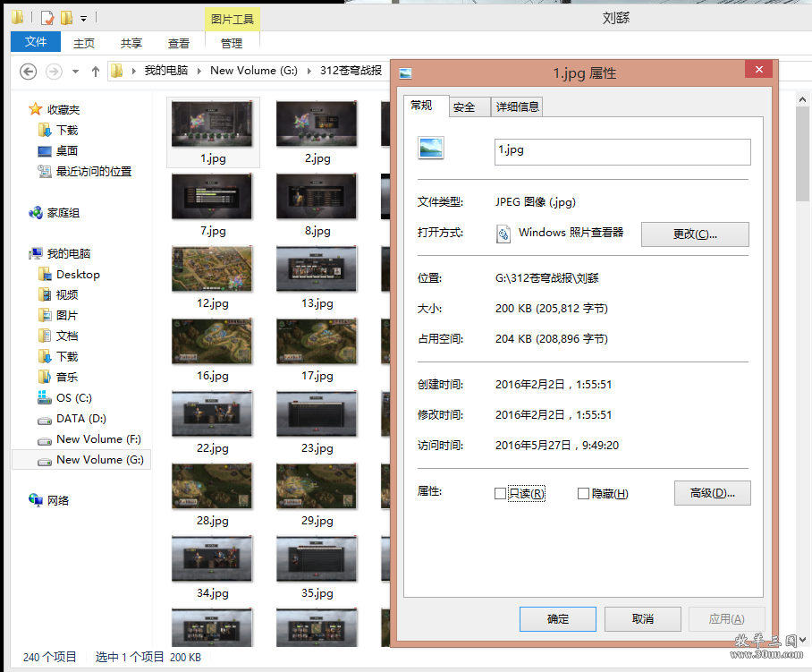Screen dimensions: 812x672
Task: Click the Windows 照片查看器 program icon
Action: (x=503, y=234)
